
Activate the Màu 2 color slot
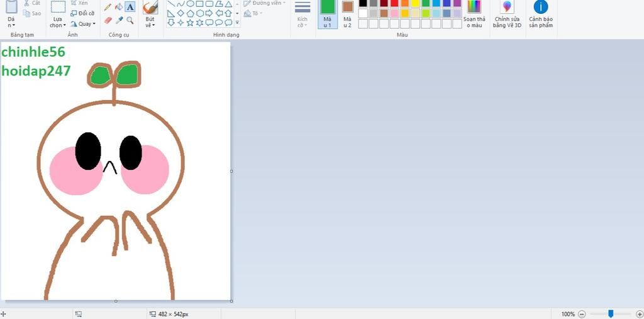347,14
